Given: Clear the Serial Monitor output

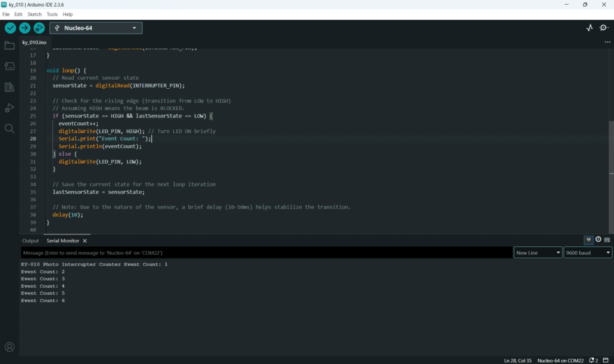Looking at the screenshot, I should pyautogui.click(x=607, y=240).
